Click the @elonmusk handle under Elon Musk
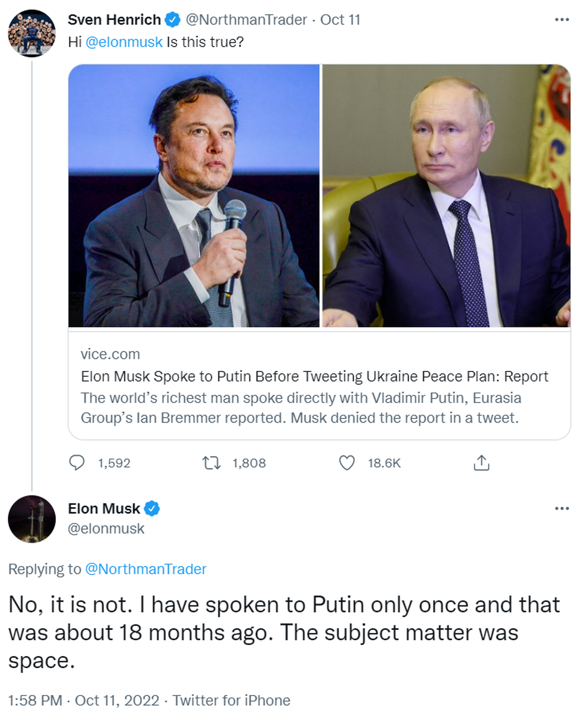Image resolution: width=588 pixels, height=723 pixels. 106,529
